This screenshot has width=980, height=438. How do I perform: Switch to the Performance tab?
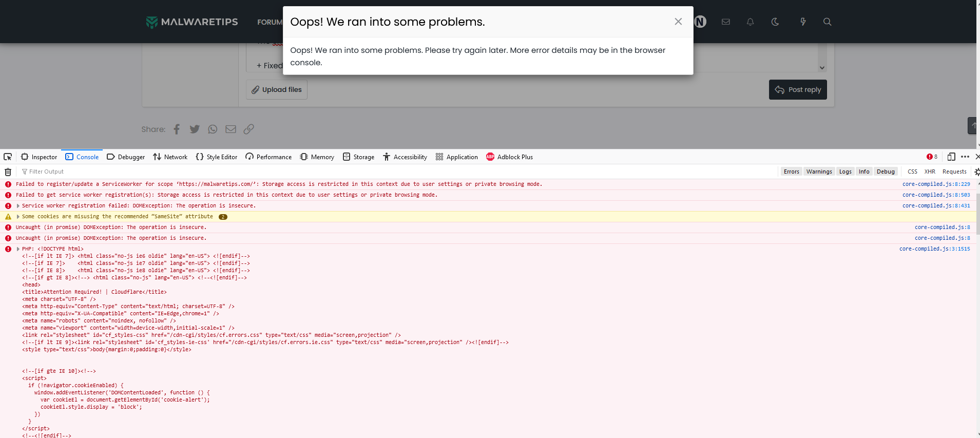pyautogui.click(x=268, y=157)
